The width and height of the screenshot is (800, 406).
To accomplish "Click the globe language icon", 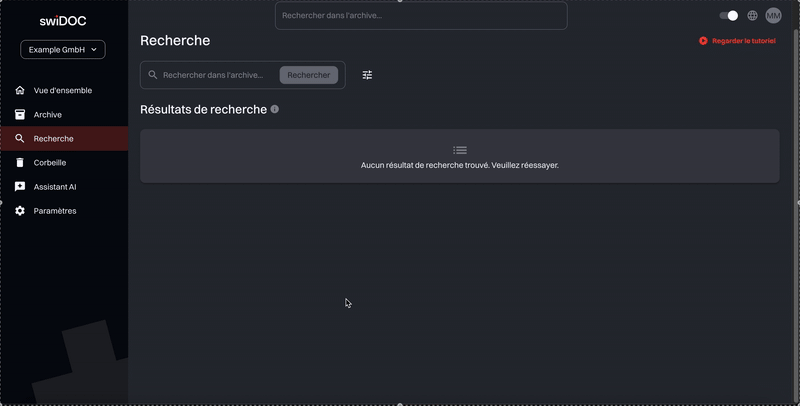I will coord(753,16).
